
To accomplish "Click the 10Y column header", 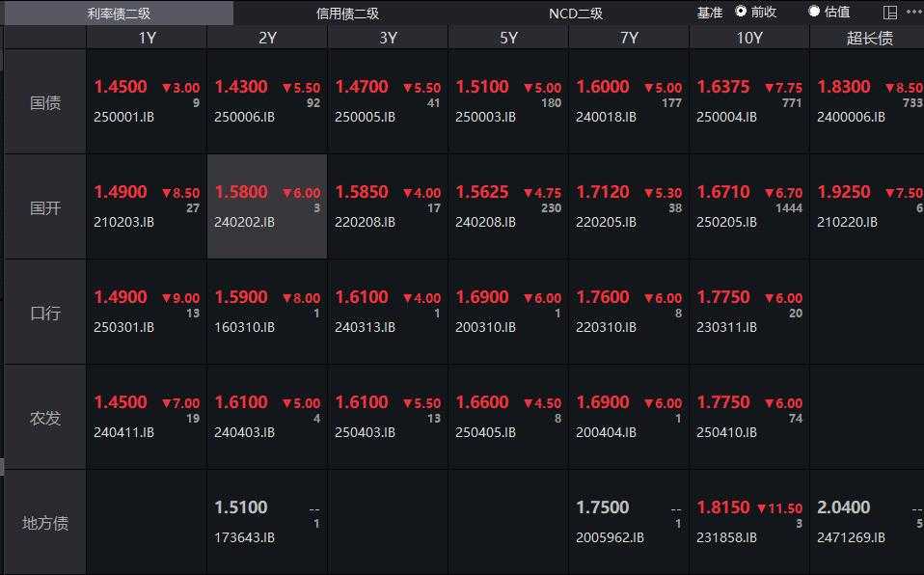I will [748, 38].
